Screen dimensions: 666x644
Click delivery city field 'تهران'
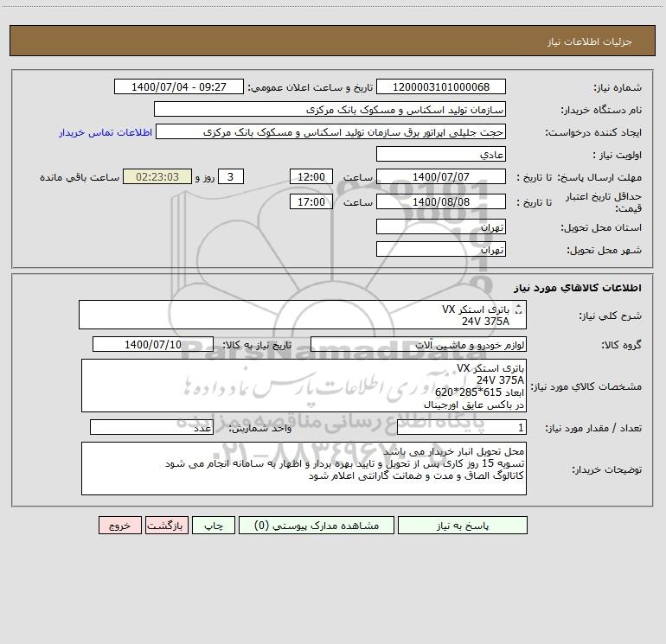point(441,249)
